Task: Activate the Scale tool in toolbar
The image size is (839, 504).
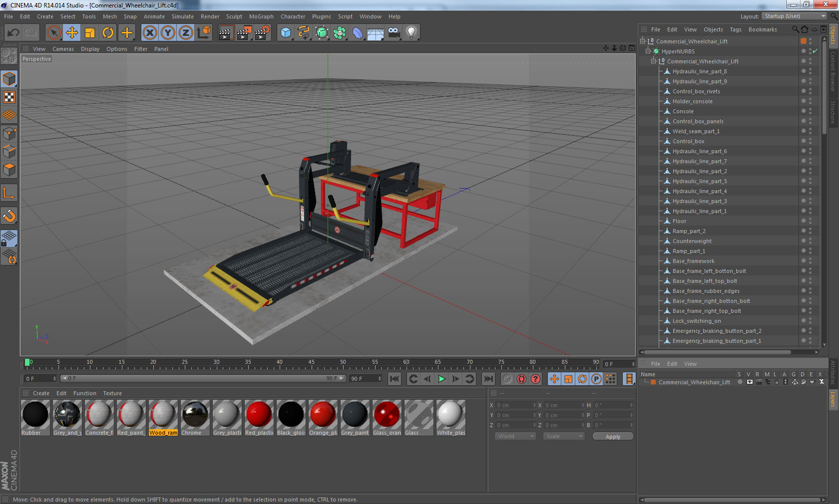Action: click(x=90, y=33)
